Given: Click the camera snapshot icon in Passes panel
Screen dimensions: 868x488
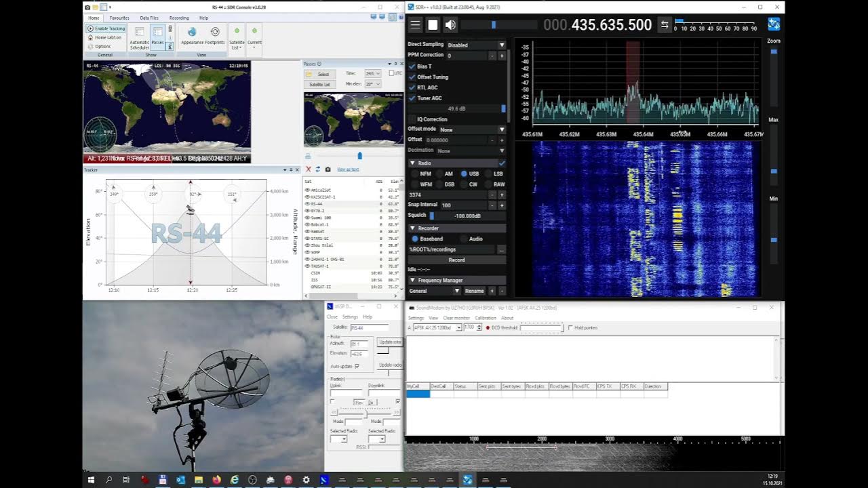Looking at the screenshot, I should [x=328, y=169].
